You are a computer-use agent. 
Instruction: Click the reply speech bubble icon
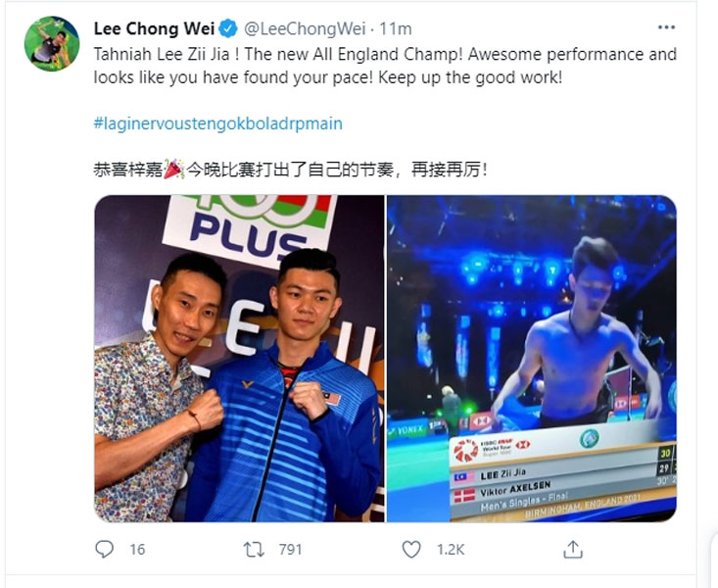[104, 549]
